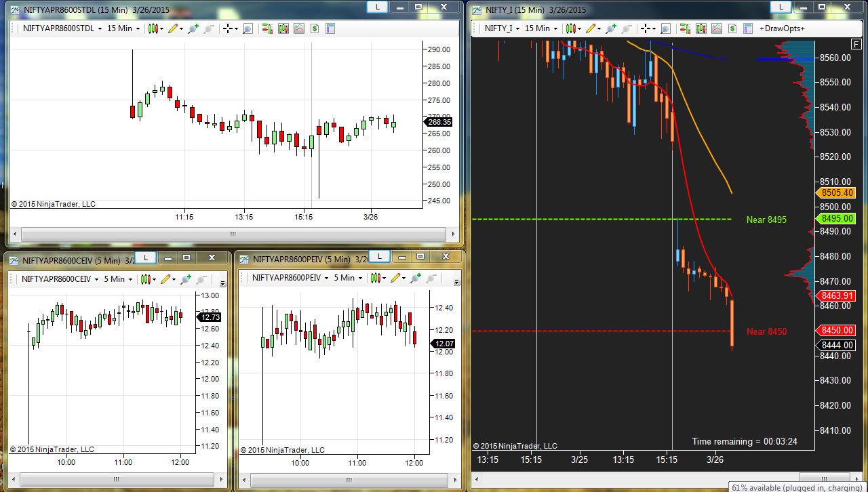Open NIFTYAPR8600STDL instrument dropdown
868x492 pixels.
(62, 28)
